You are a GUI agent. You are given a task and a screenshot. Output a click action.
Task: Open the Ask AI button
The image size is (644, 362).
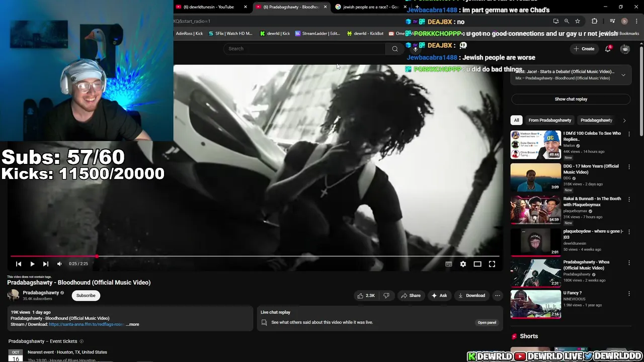coord(439,296)
